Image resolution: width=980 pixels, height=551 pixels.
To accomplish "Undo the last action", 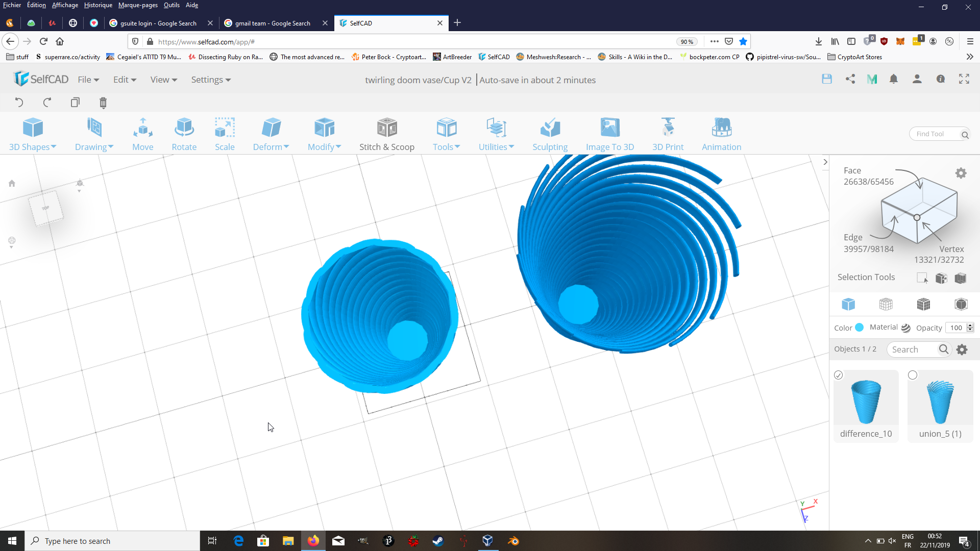I will pyautogui.click(x=19, y=103).
